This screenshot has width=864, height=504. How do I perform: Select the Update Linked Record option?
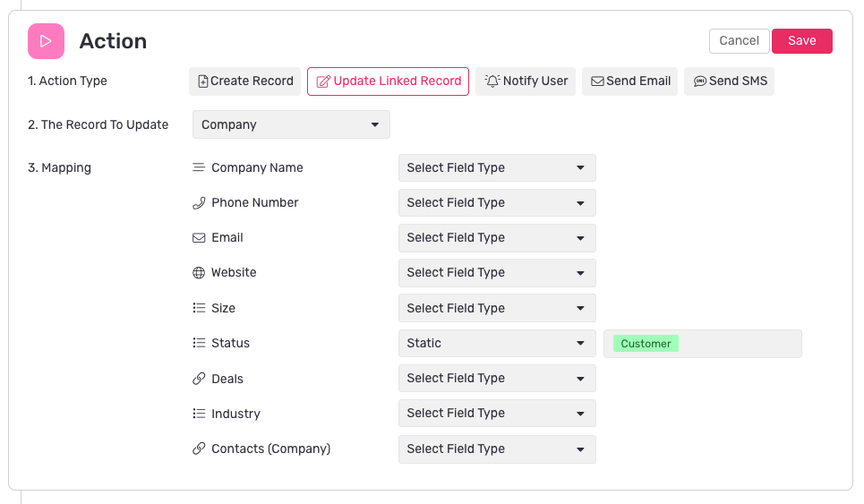[388, 81]
